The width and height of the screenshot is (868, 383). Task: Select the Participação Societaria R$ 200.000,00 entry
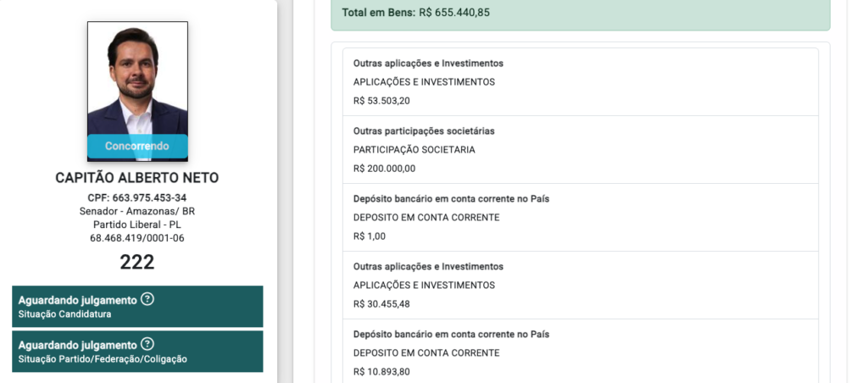click(x=580, y=149)
